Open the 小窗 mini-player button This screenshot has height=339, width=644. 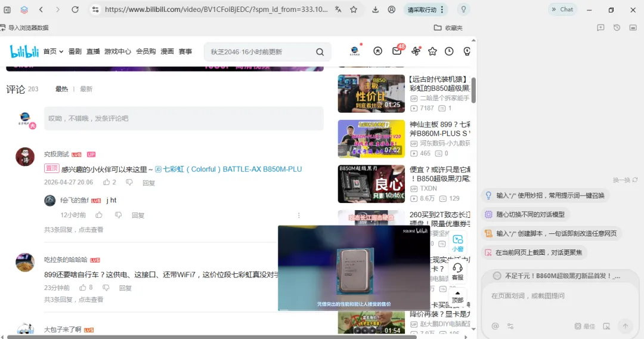[457, 243]
